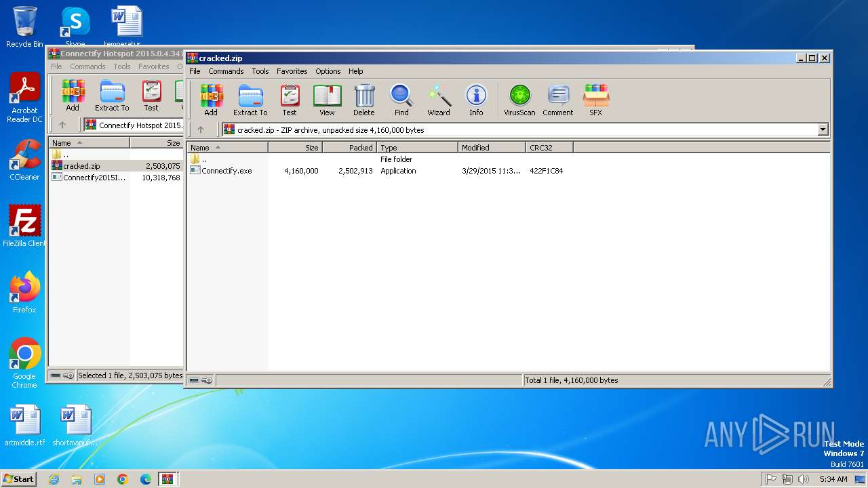This screenshot has width=868, height=488.
Task: Expand address path dropdown in cracked.zip
Action: coord(823,129)
